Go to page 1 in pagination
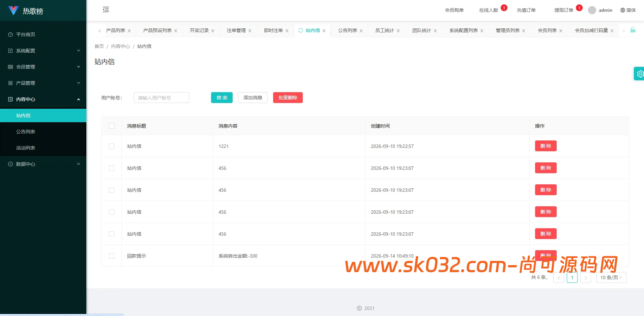The height and width of the screenshot is (316, 644). [x=572, y=278]
